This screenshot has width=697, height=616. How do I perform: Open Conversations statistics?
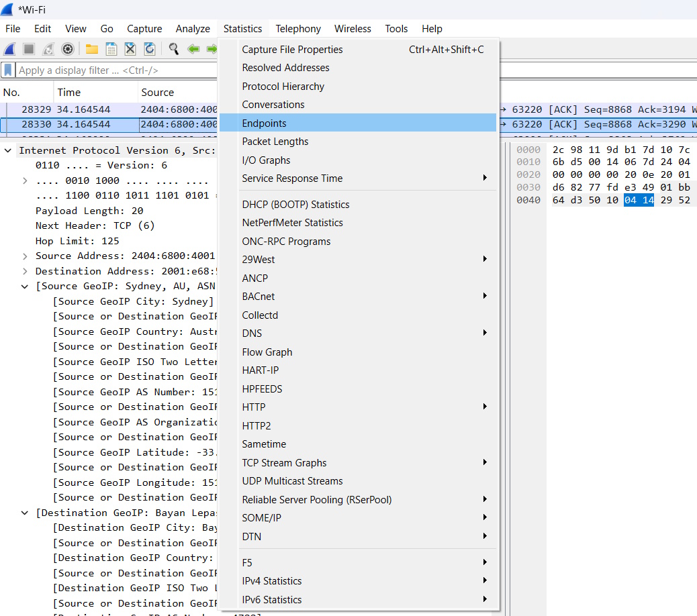click(358, 105)
